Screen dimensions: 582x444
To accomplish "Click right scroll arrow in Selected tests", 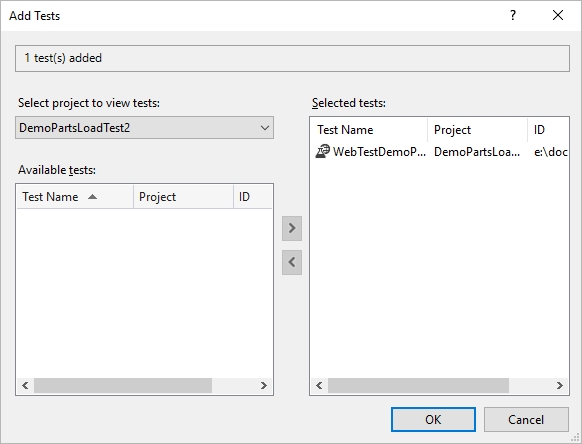I will pos(559,386).
